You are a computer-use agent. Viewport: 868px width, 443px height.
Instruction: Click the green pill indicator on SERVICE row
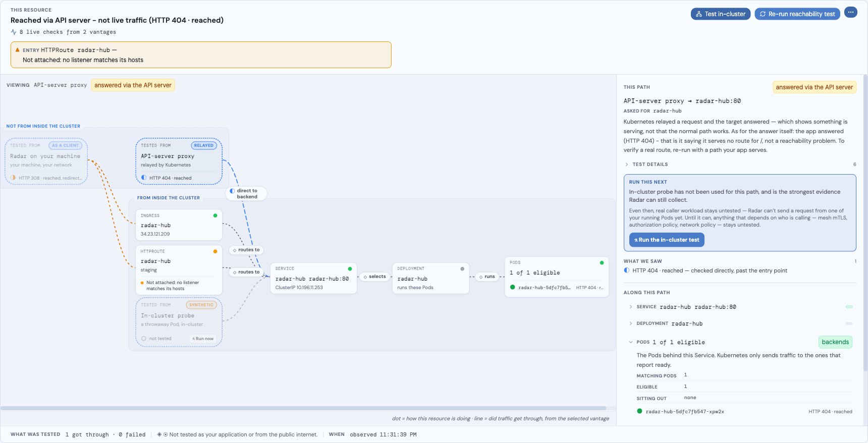(849, 307)
